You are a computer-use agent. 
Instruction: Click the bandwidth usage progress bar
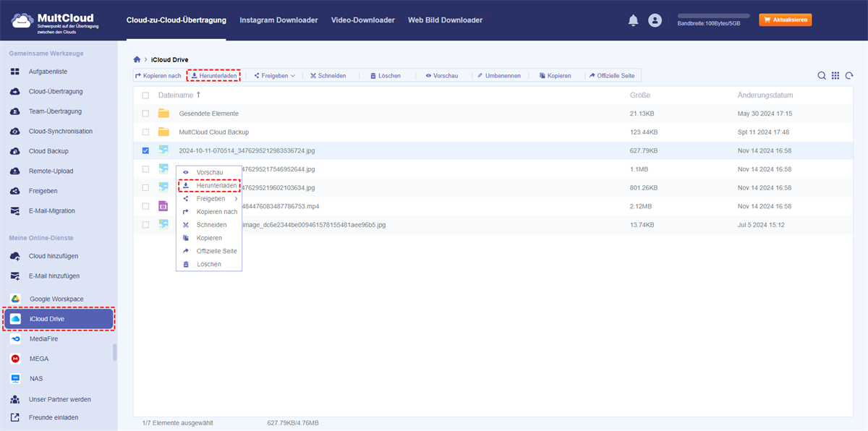click(713, 15)
